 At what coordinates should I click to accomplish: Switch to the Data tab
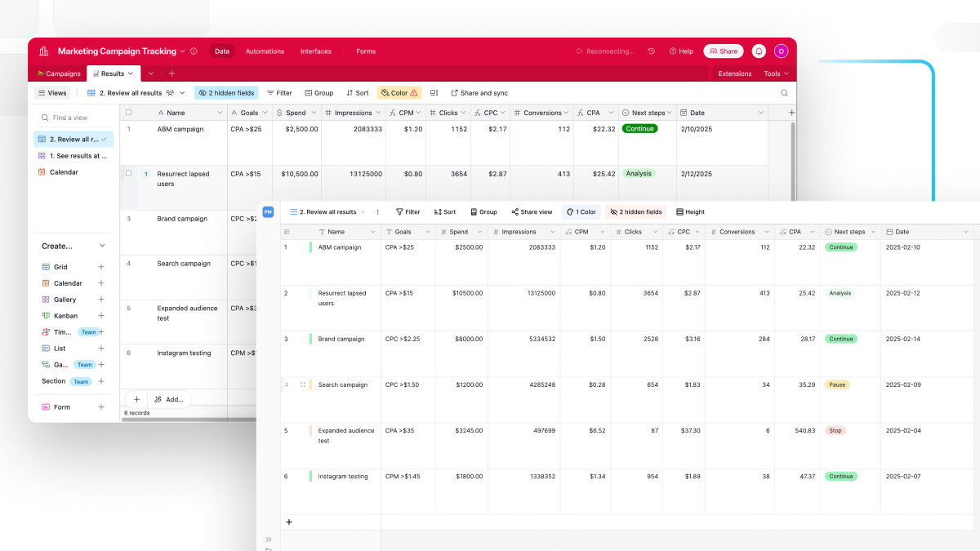(x=221, y=51)
